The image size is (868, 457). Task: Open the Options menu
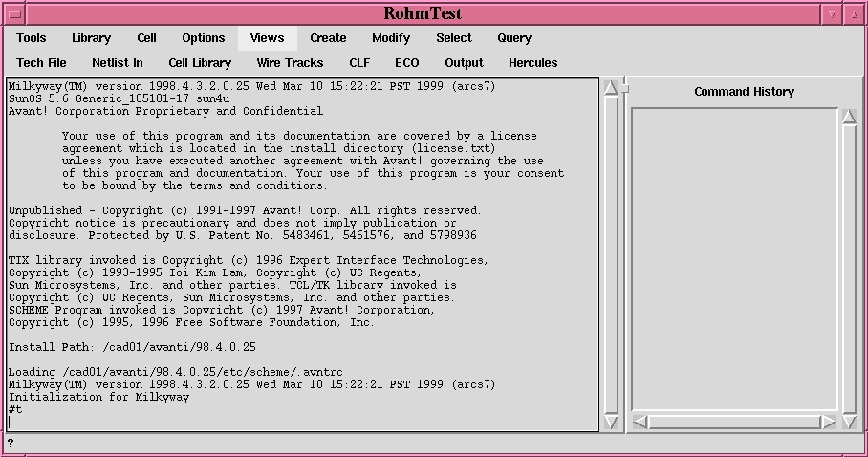pos(204,38)
